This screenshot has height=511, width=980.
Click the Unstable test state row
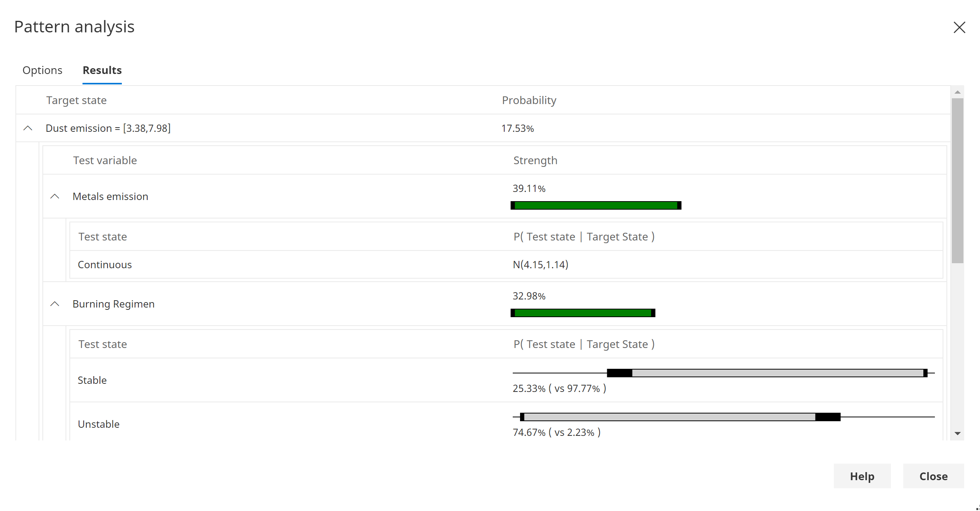[x=99, y=424]
